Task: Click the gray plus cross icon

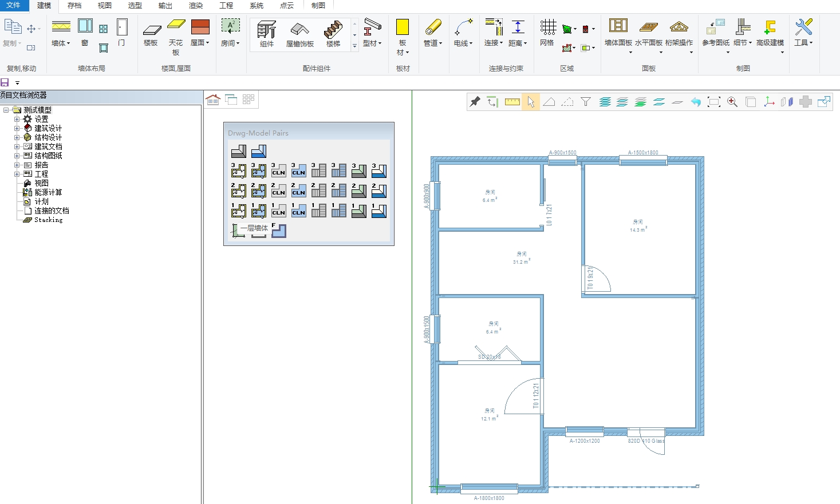Action: (x=806, y=102)
